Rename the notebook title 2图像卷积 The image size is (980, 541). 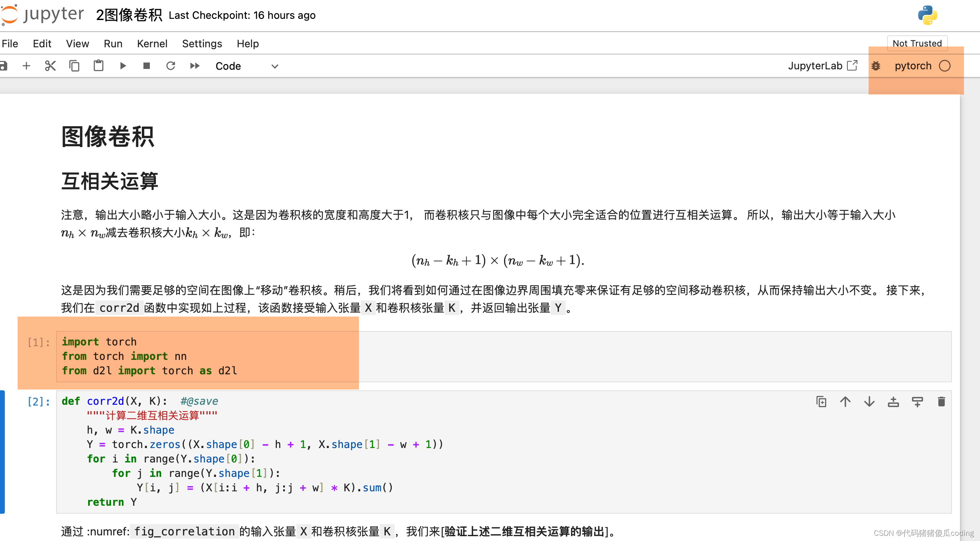pos(129,15)
